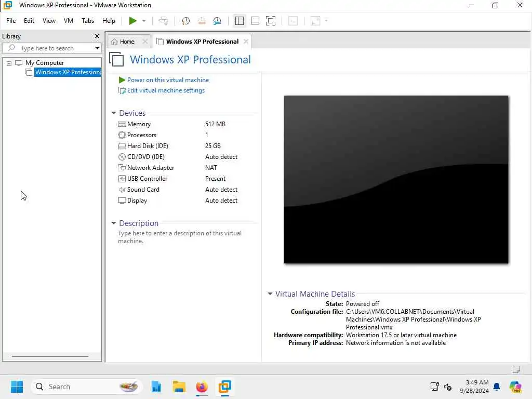This screenshot has height=399, width=532.
Task: Click the revert to snapshot icon
Action: click(202, 21)
